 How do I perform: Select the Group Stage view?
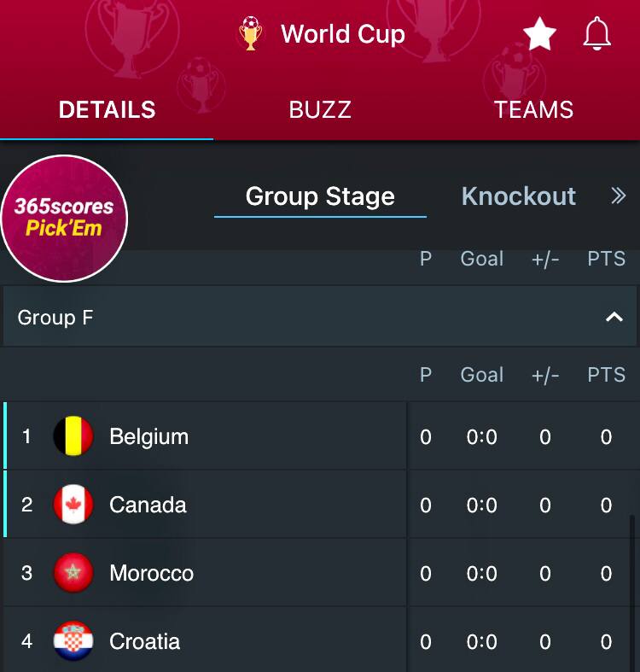pyautogui.click(x=320, y=196)
